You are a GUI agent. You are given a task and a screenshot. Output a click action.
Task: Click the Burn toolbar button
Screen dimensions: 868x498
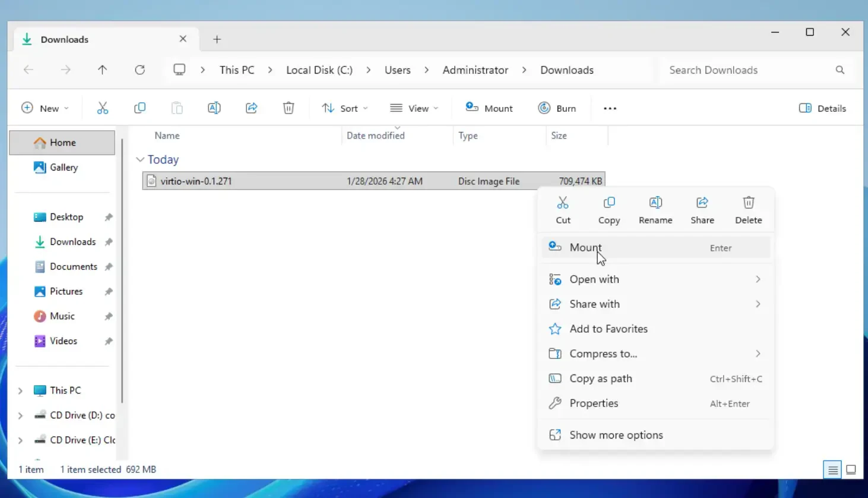tap(557, 108)
